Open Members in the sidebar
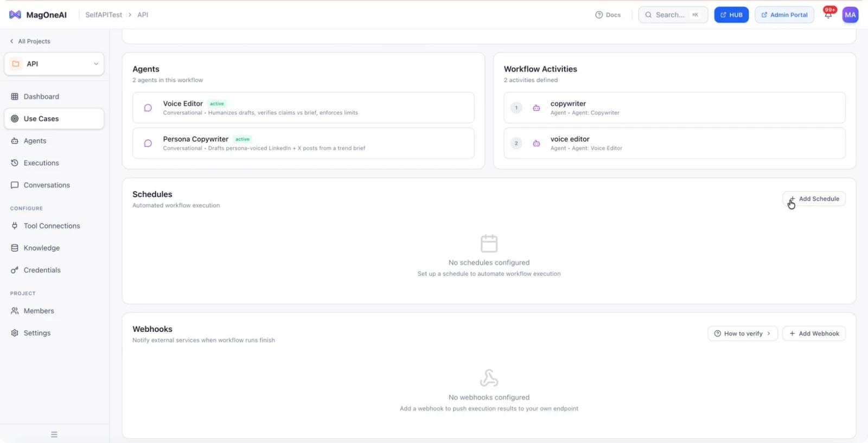The image size is (868, 443). 54,311
